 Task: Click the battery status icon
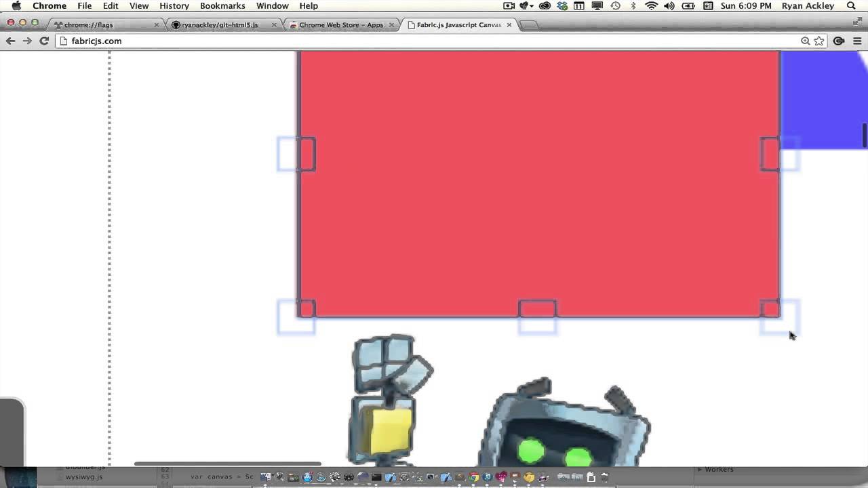point(689,5)
